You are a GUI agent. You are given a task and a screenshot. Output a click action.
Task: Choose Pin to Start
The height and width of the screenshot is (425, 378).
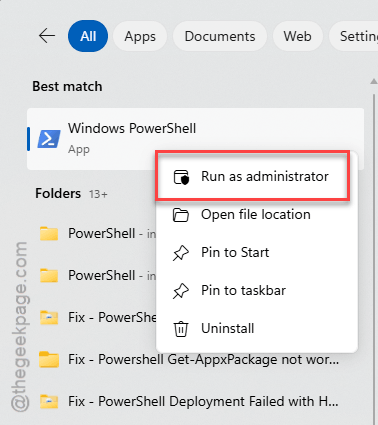(x=257, y=253)
